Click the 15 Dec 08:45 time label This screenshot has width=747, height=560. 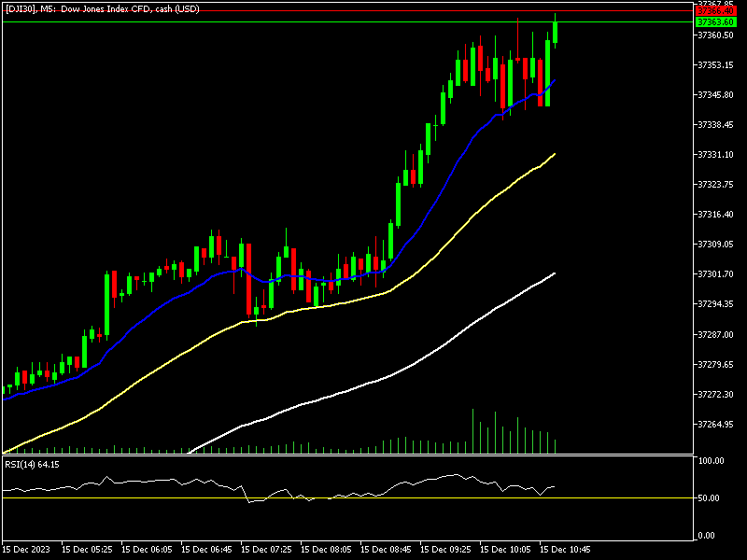tap(388, 549)
